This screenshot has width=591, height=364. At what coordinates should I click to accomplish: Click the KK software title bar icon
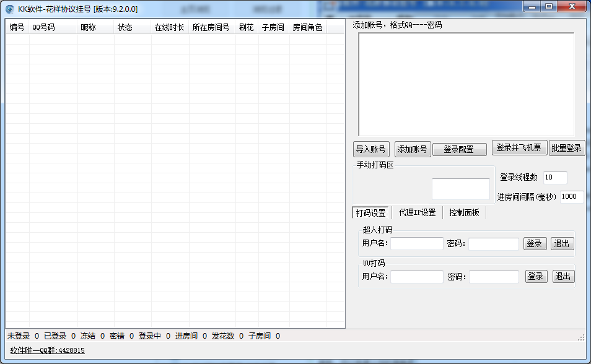tap(9, 9)
